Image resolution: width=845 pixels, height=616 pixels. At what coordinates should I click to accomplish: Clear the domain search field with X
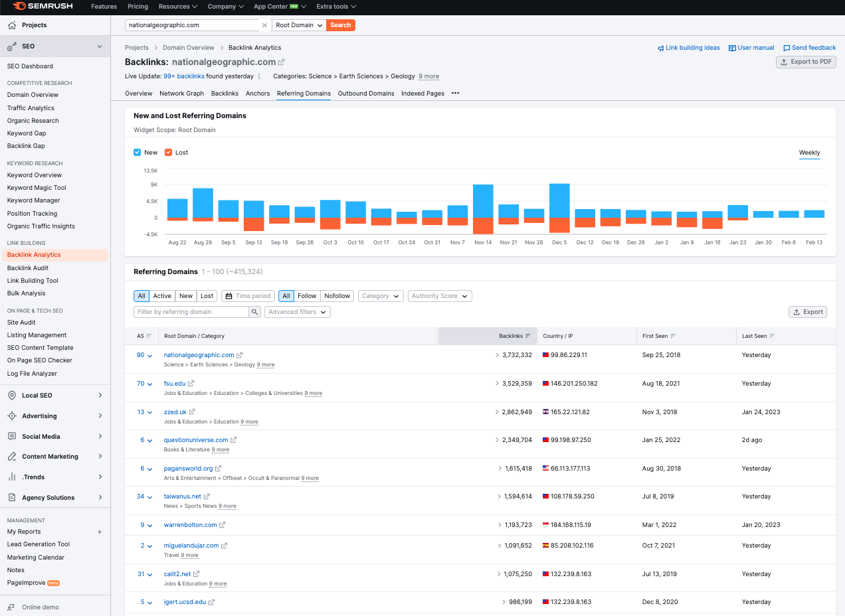pyautogui.click(x=264, y=25)
